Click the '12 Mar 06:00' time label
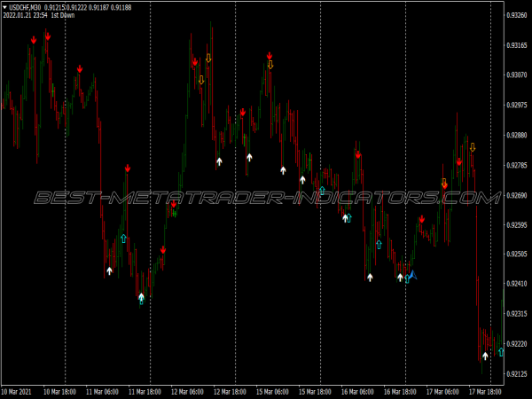This screenshot has width=532, height=399. pyautogui.click(x=187, y=392)
